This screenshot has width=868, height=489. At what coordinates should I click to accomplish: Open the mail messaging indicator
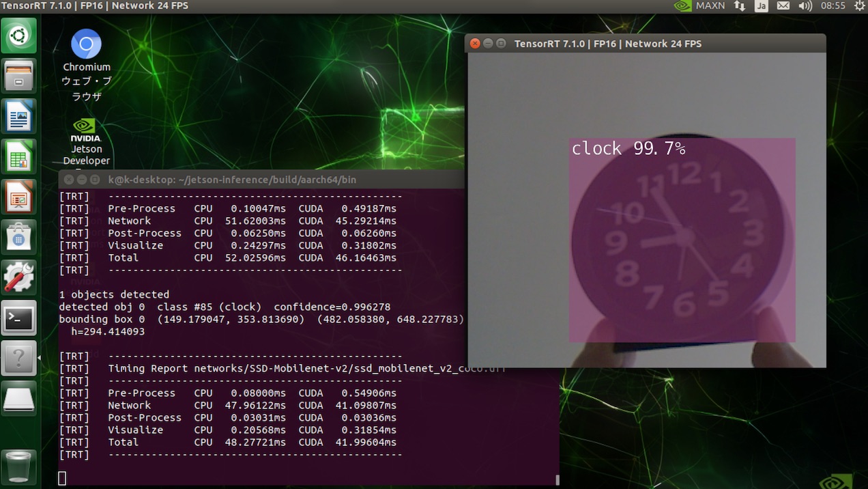tap(783, 6)
